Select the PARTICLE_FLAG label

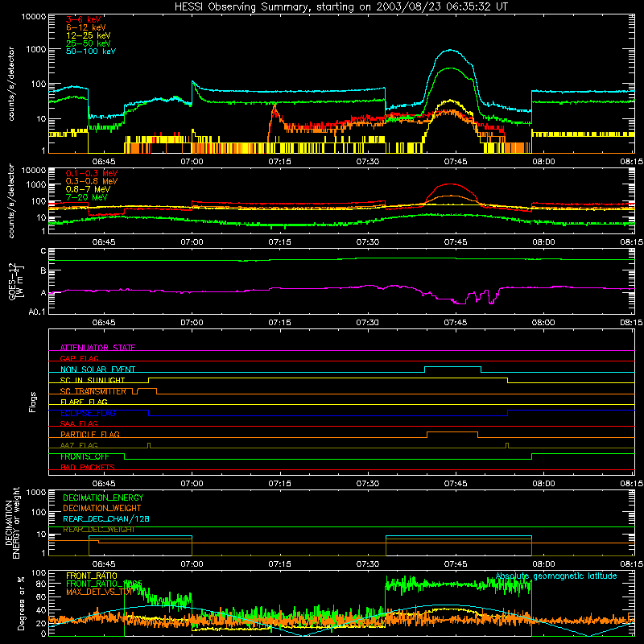pyautogui.click(x=90, y=434)
